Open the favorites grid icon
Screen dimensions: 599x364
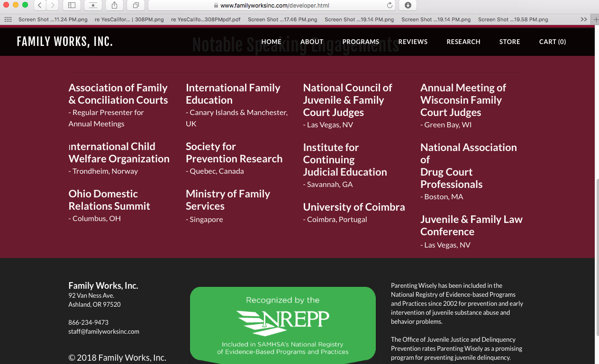point(8,19)
